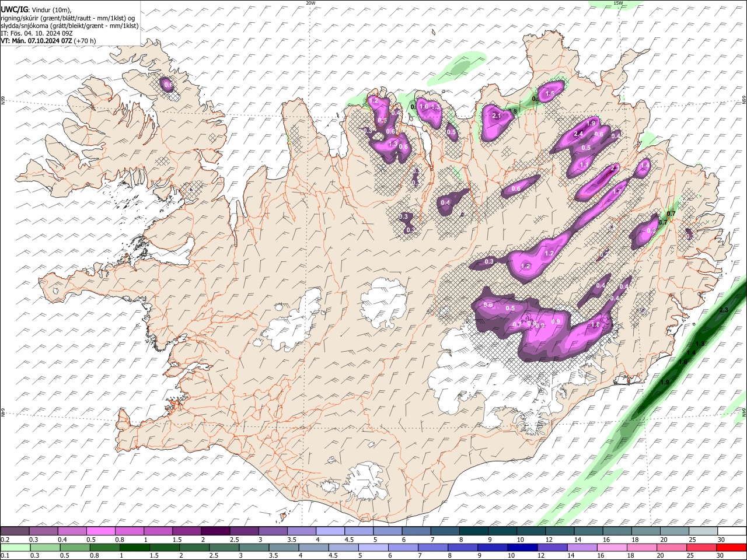Select the darkest purple 2 snow legend swatch

click(x=215, y=531)
